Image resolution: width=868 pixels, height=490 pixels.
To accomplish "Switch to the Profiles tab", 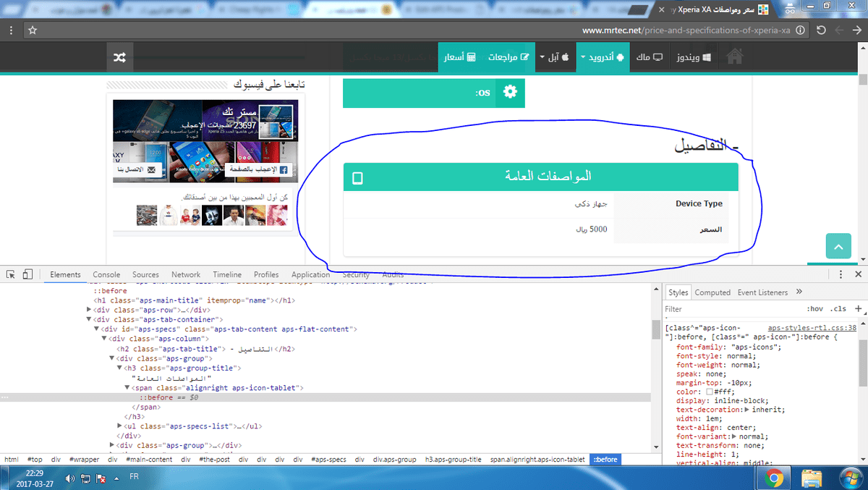I will click(x=266, y=275).
